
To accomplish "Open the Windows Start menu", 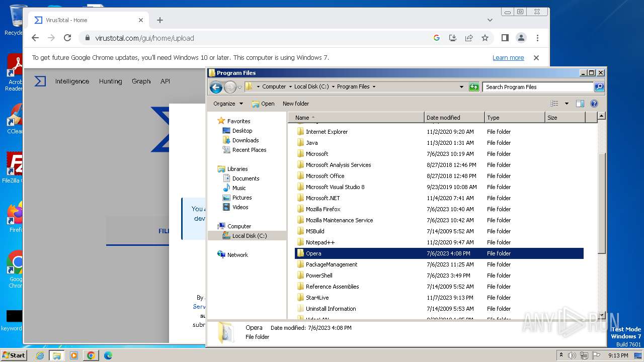I will pyautogui.click(x=14, y=355).
